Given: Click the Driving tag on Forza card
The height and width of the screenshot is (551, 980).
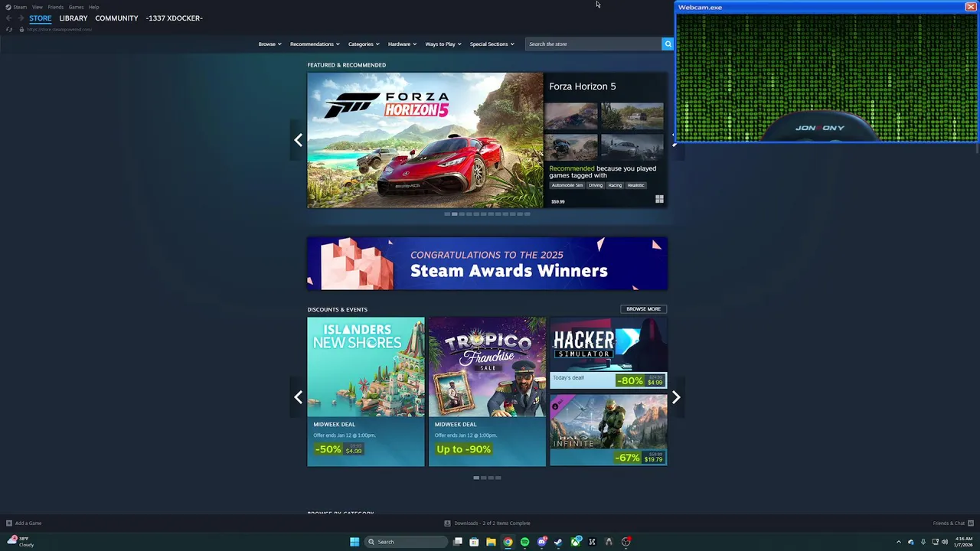Looking at the screenshot, I should pyautogui.click(x=596, y=185).
